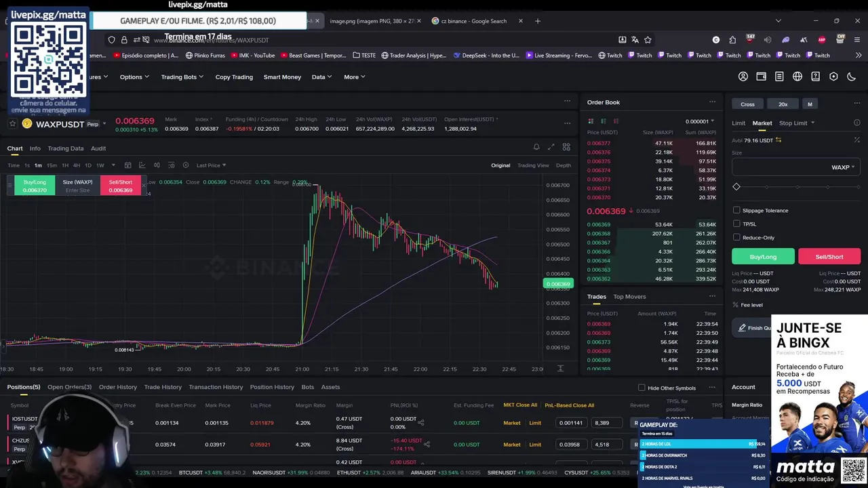This screenshot has width=868, height=488.
Task: Expand more chart time intervals arrow
Action: [x=113, y=165]
